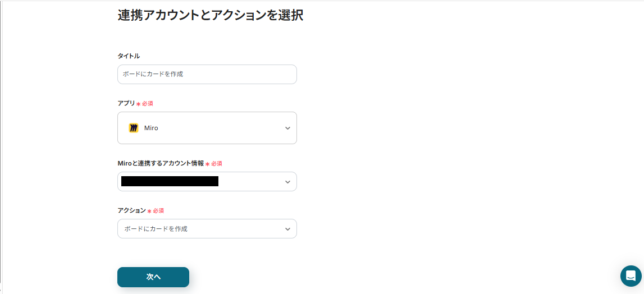Viewport: 644px width, 294px height.
Task: Click the 必須 text beside アカウント情報
Action: click(x=217, y=164)
